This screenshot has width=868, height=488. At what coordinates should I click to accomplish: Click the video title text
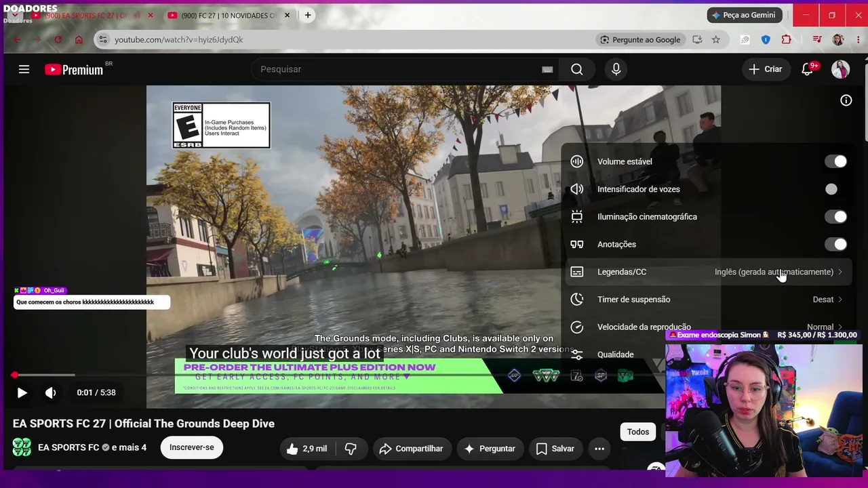pyautogui.click(x=144, y=424)
